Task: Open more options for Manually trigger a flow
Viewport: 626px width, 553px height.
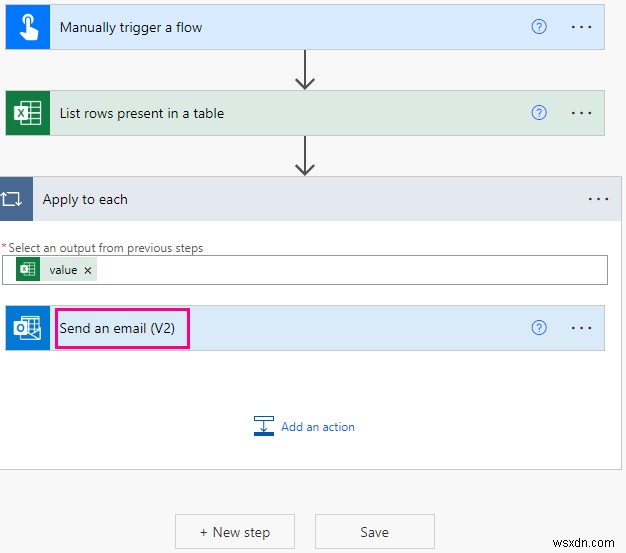Action: click(x=581, y=27)
